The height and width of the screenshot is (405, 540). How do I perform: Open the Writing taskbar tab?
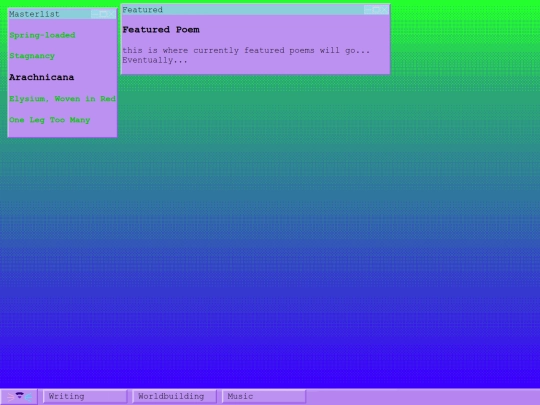85,396
